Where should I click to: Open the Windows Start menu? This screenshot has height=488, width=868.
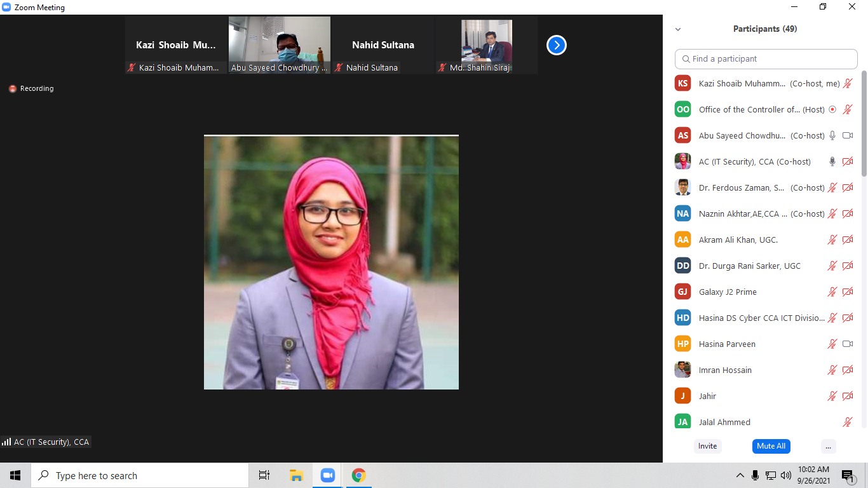15,475
